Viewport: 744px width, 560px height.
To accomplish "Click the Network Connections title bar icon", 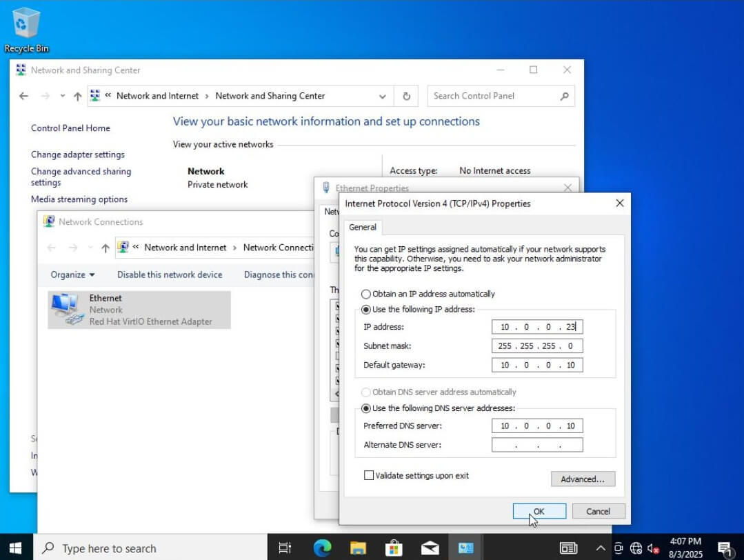I will pos(49,221).
